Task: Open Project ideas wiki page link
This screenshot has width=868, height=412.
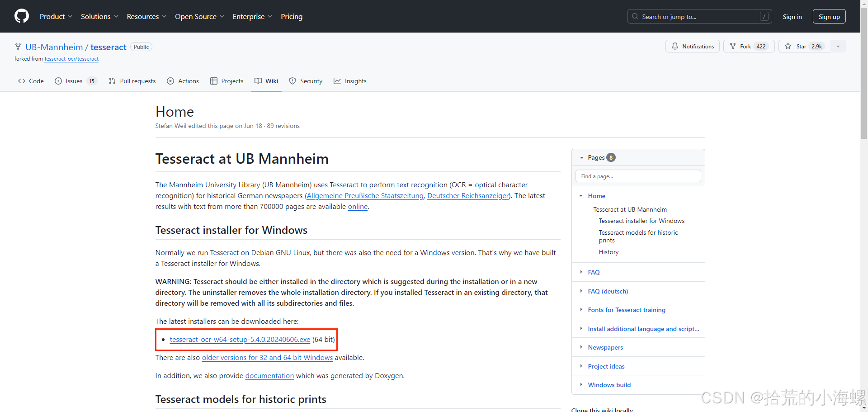Action: (x=606, y=366)
